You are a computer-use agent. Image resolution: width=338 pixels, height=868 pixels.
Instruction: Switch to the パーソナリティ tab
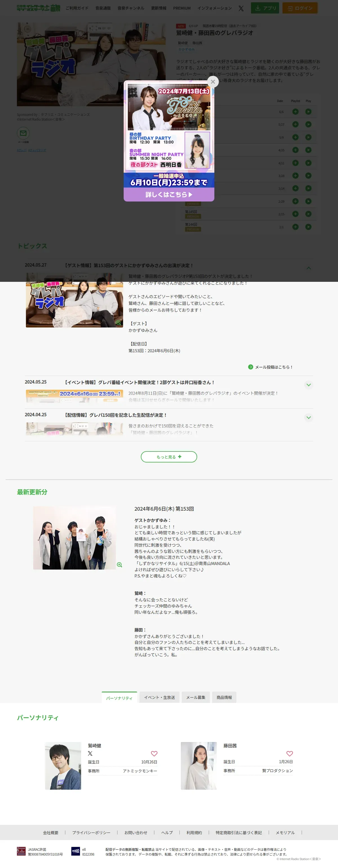click(119, 697)
